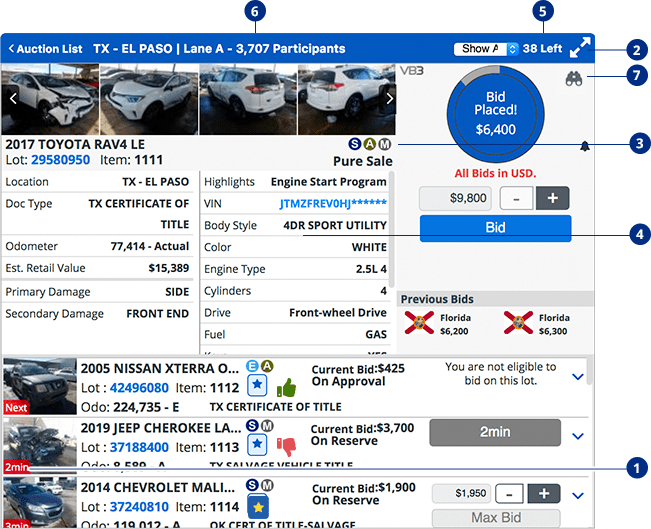
Task: Expand Chevrolet Malibu lot details chevron
Action: 578,495
